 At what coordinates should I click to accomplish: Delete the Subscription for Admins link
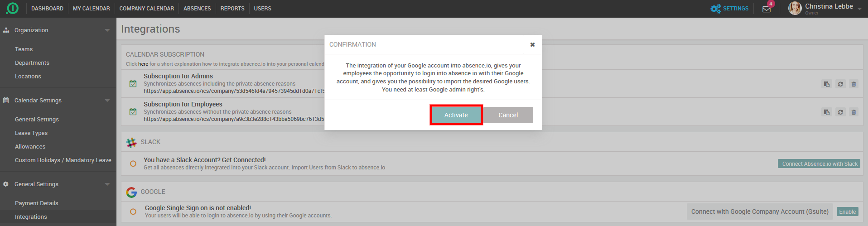(854, 84)
